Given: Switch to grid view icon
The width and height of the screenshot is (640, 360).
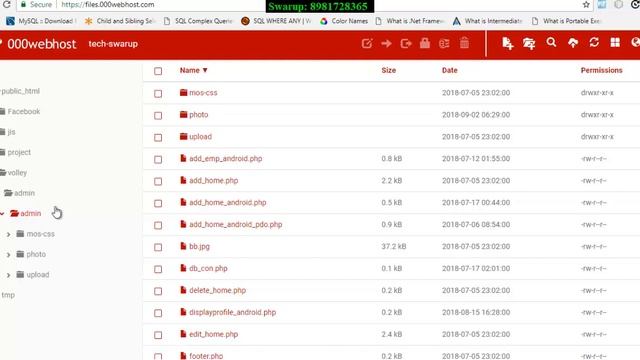Looking at the screenshot, I should [x=615, y=42].
